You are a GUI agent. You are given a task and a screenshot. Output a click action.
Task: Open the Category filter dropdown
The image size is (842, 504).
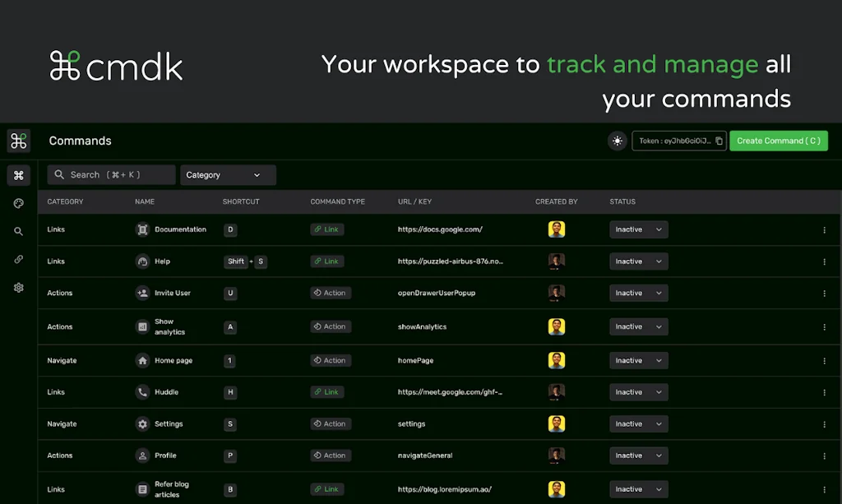[x=228, y=174]
